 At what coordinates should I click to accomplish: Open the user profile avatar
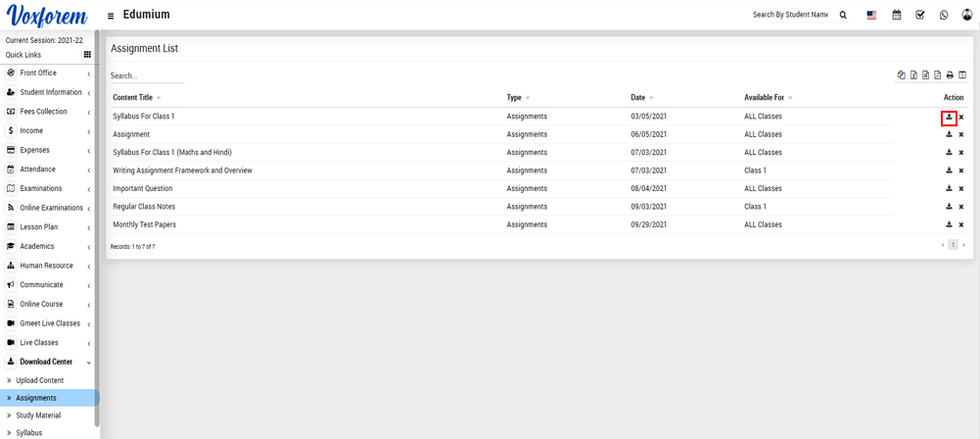click(967, 16)
